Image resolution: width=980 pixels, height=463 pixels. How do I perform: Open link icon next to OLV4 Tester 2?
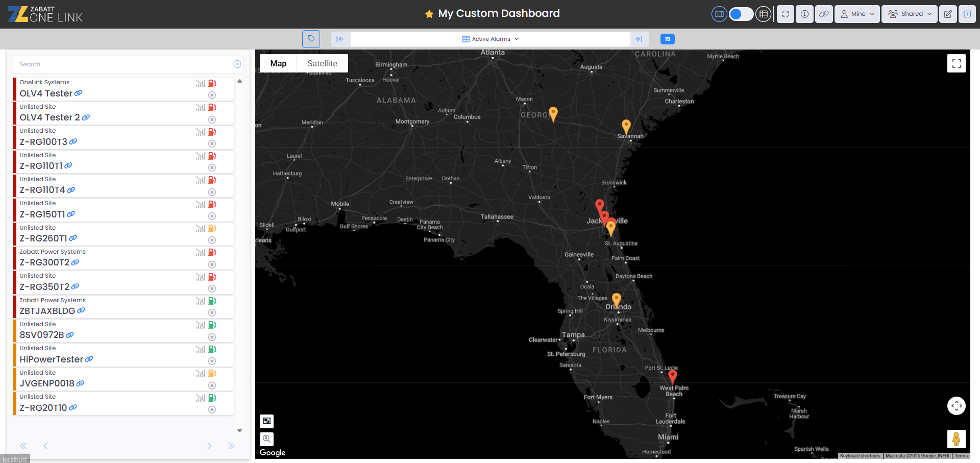pyautogui.click(x=86, y=117)
